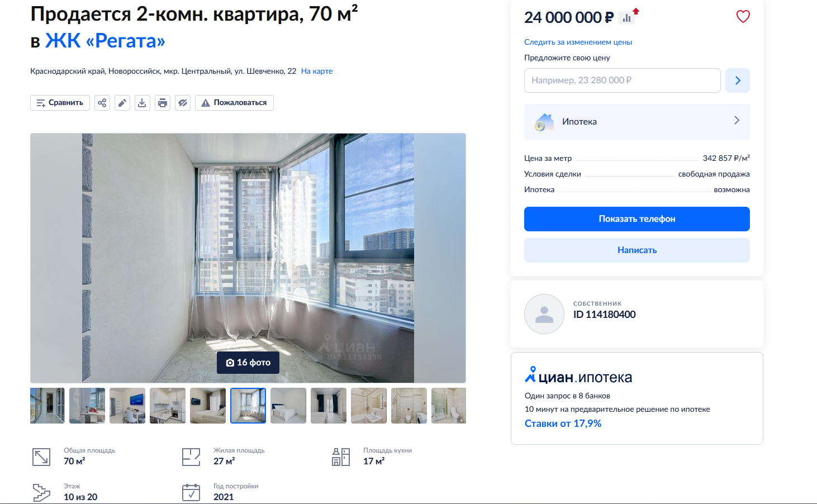
Task: Open the На карте link
Action: click(317, 71)
